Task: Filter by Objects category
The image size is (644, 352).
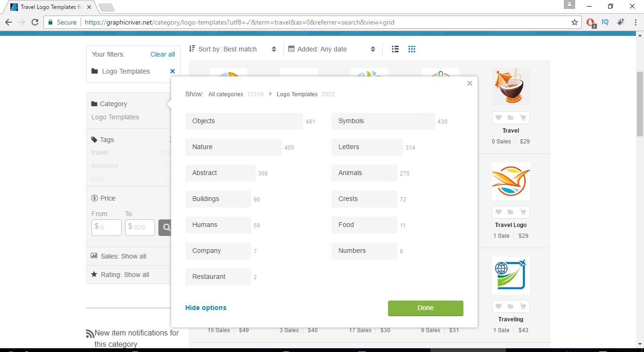Action: [x=244, y=121]
